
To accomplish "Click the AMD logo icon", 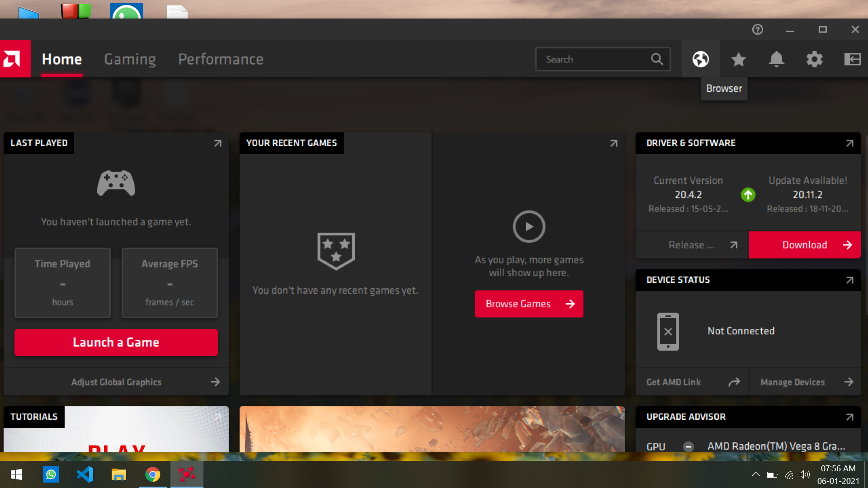I will click(x=15, y=59).
